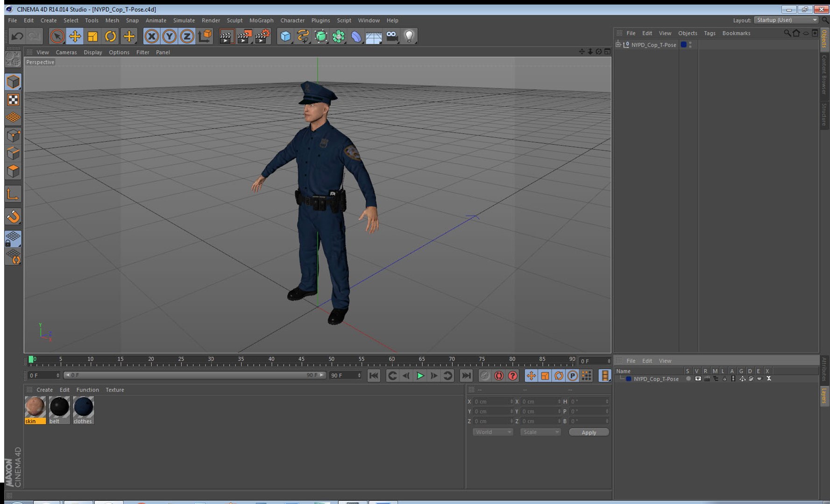This screenshot has width=830, height=504.
Task: Activate the Scale tool in top toolbar
Action: (92, 36)
